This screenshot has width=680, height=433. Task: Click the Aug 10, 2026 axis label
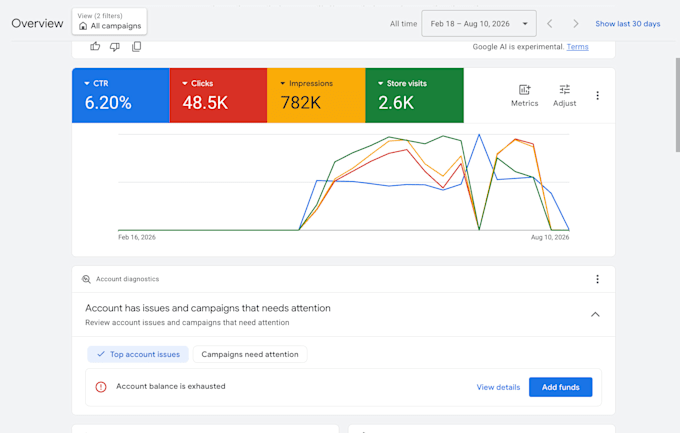550,237
